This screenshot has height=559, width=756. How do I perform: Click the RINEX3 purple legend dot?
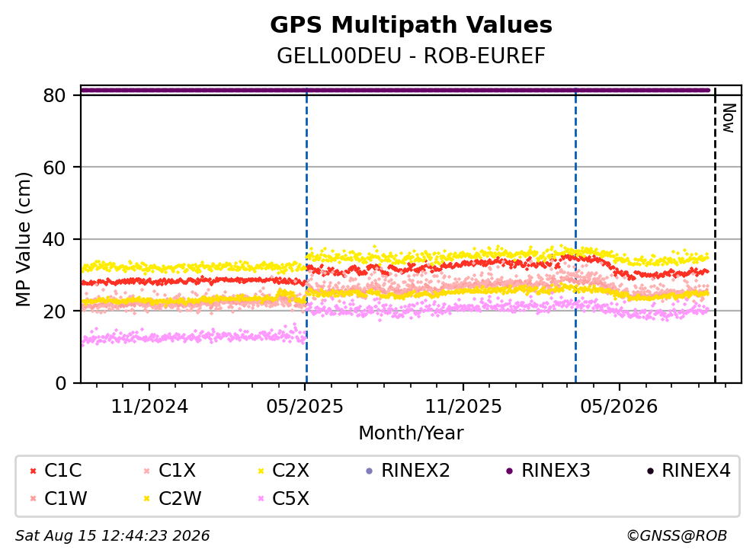(510, 471)
